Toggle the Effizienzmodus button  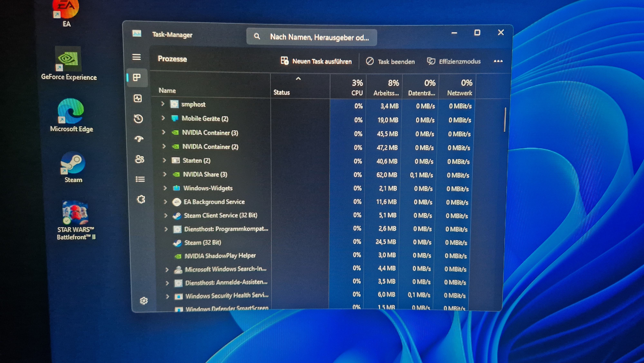pos(454,61)
